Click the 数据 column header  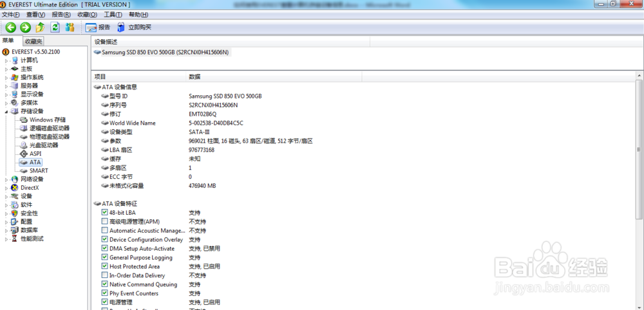pyautogui.click(x=274, y=77)
